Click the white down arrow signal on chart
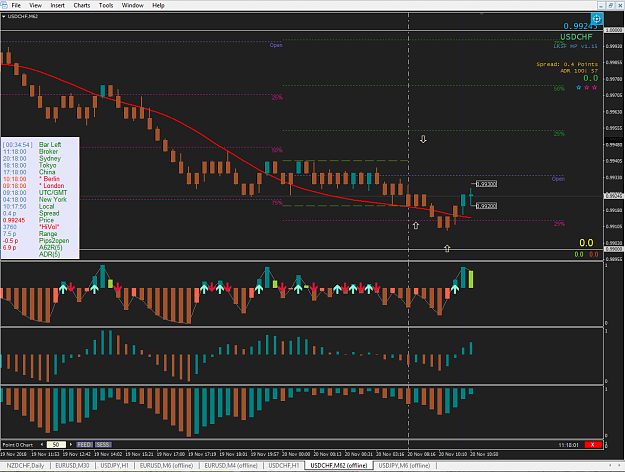The image size is (625, 472). click(423, 139)
